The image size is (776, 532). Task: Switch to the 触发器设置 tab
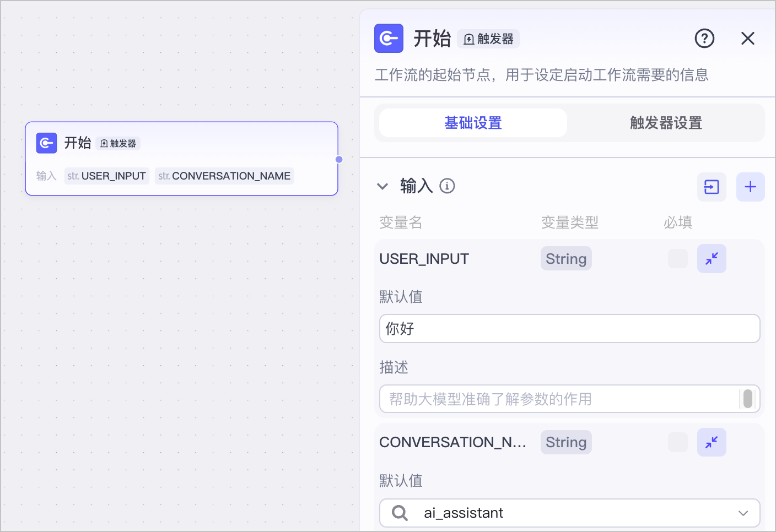click(x=666, y=123)
